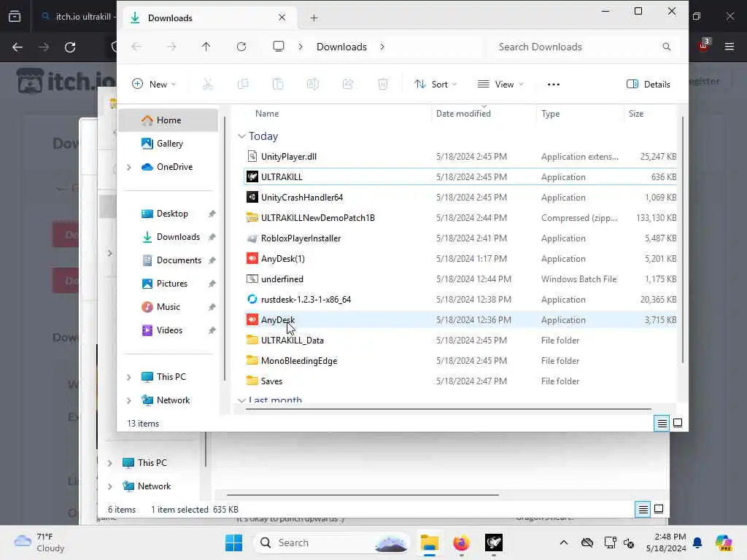Screen dimensions: 747x560
Task: Go up one folder level
Action: (206, 47)
